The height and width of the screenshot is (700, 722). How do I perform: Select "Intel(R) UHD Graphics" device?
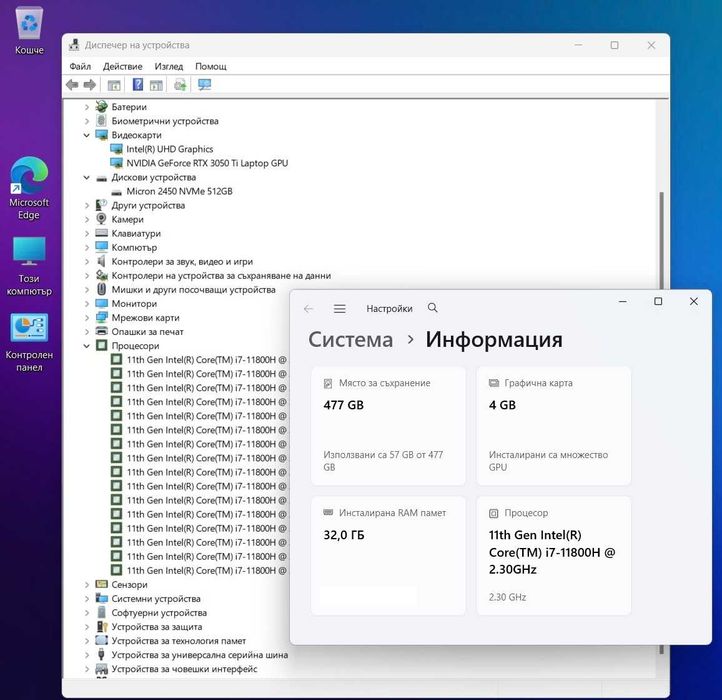point(169,149)
